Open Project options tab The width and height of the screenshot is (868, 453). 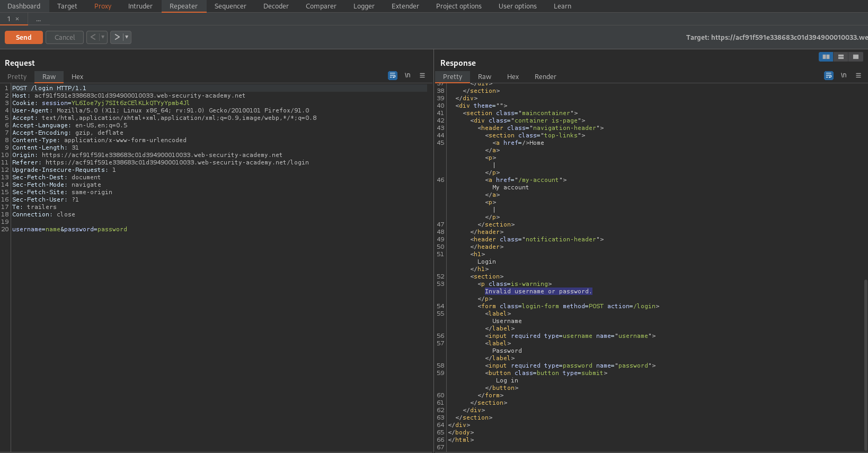[x=459, y=6]
